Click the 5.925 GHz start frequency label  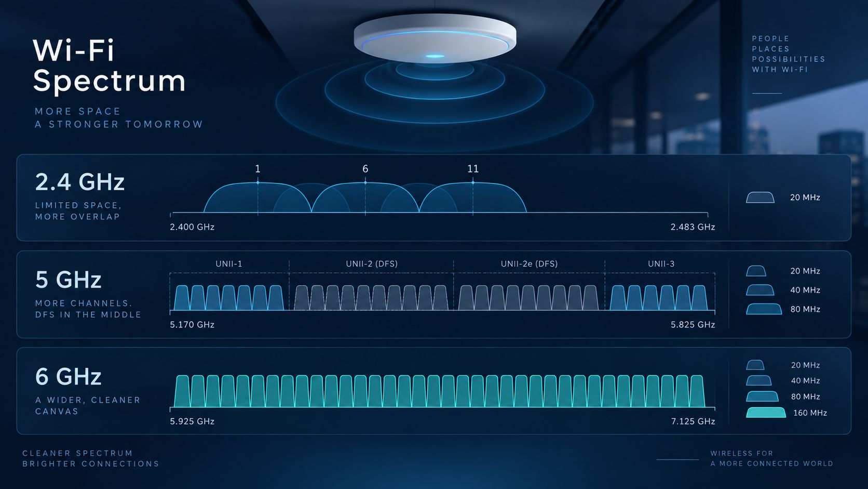[192, 421]
